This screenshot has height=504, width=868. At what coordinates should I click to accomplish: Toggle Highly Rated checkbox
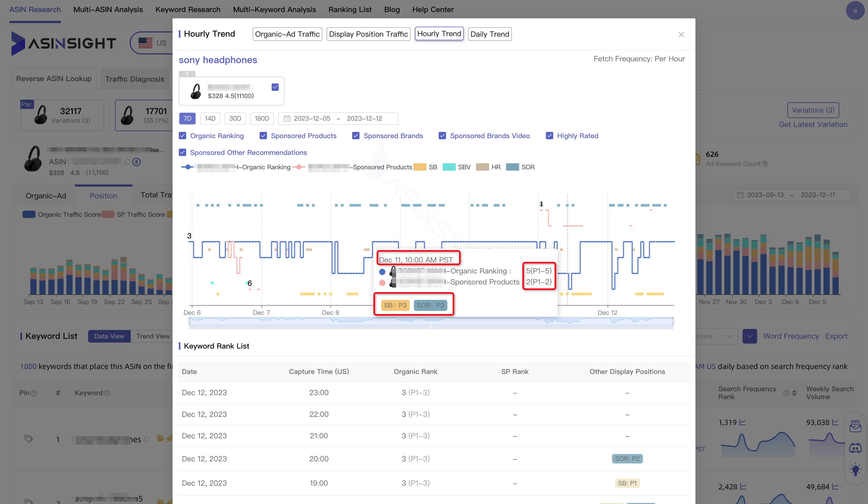[x=549, y=136]
